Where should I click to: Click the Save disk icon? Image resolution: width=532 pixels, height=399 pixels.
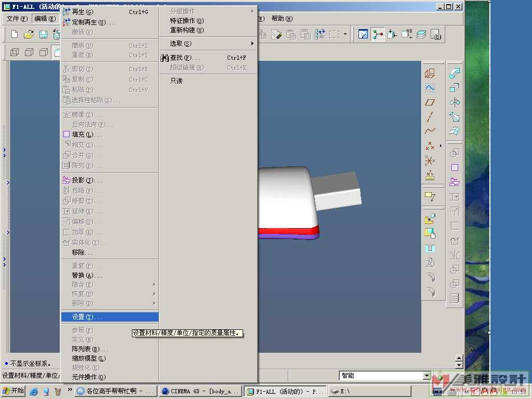point(43,34)
